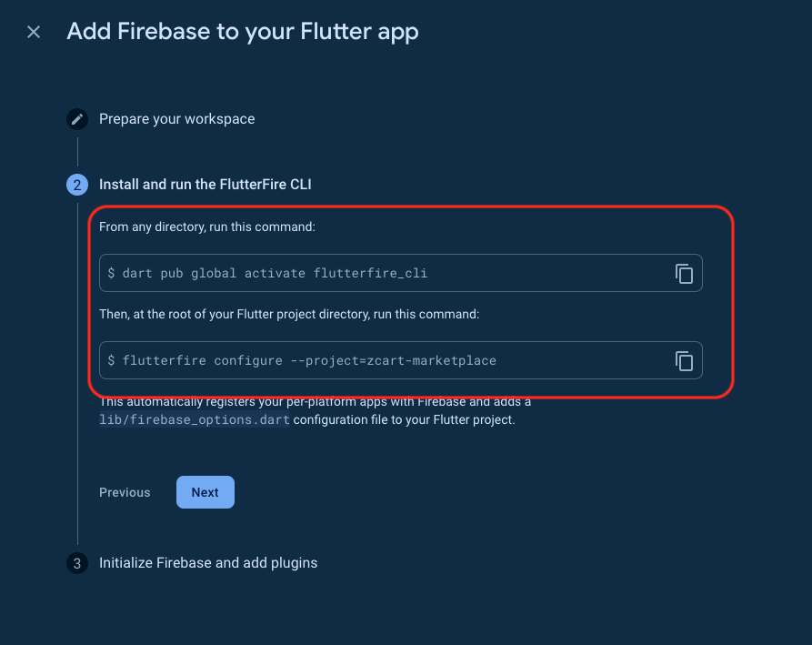Image resolution: width=812 pixels, height=645 pixels.
Task: Close the Add Firebase setup dialog
Action: pos(34,33)
